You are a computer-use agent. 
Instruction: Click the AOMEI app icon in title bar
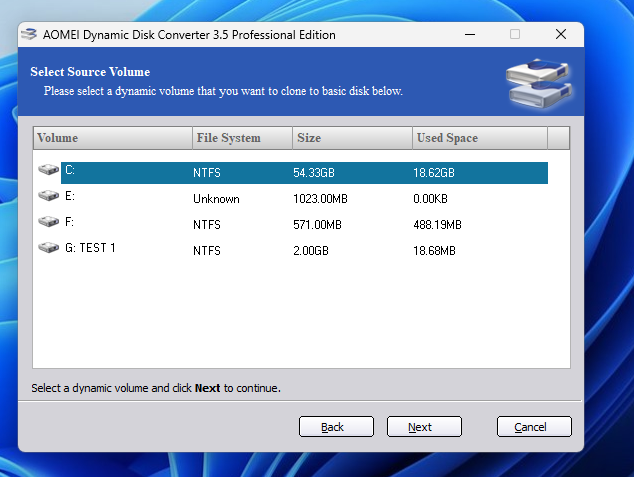(x=29, y=34)
